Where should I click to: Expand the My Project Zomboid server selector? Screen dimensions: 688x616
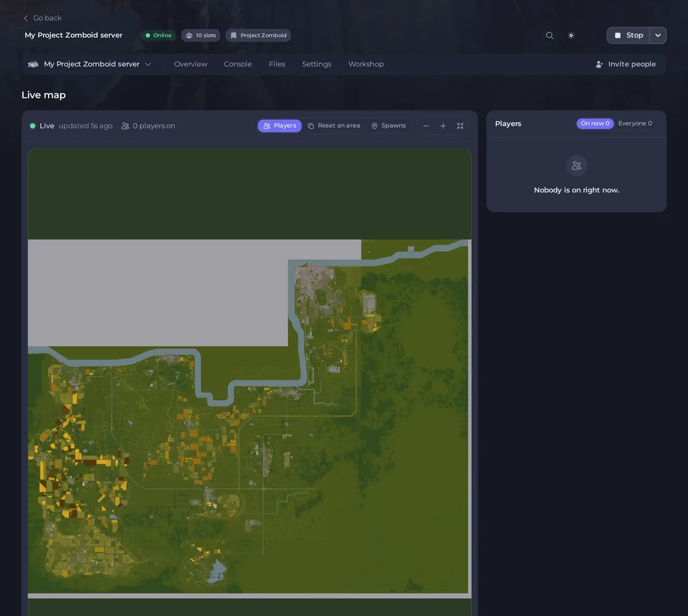pyautogui.click(x=90, y=64)
